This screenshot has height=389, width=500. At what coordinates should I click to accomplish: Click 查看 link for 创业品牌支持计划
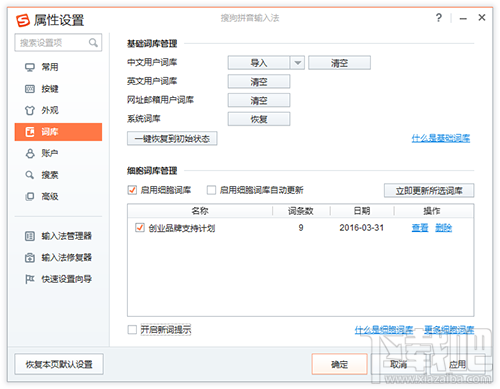[x=420, y=228]
